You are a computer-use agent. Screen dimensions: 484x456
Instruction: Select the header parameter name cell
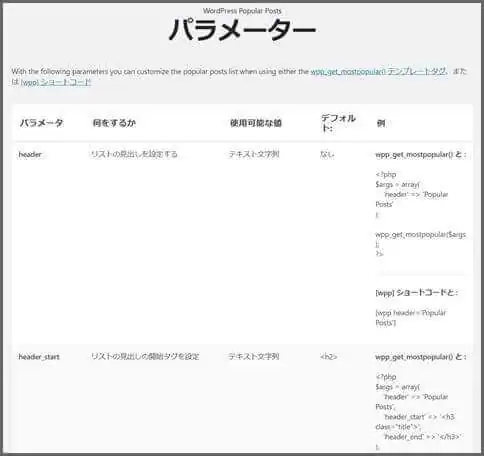(x=30, y=154)
